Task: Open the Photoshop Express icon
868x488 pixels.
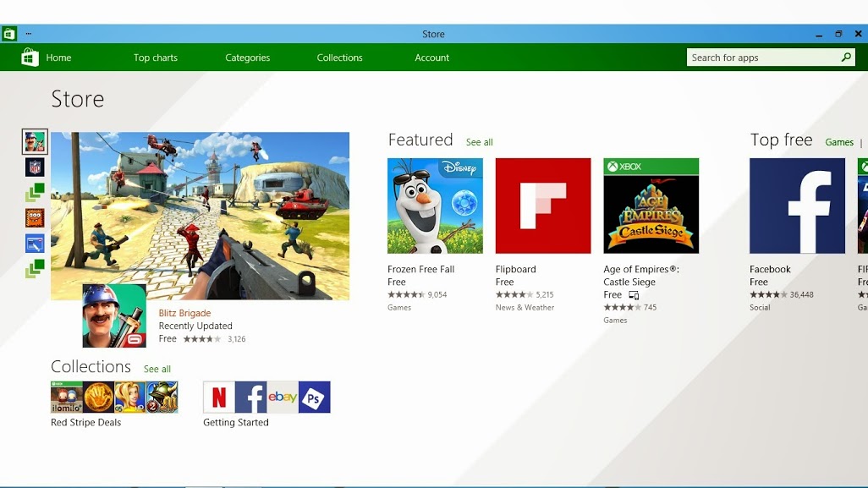Action: [315, 398]
